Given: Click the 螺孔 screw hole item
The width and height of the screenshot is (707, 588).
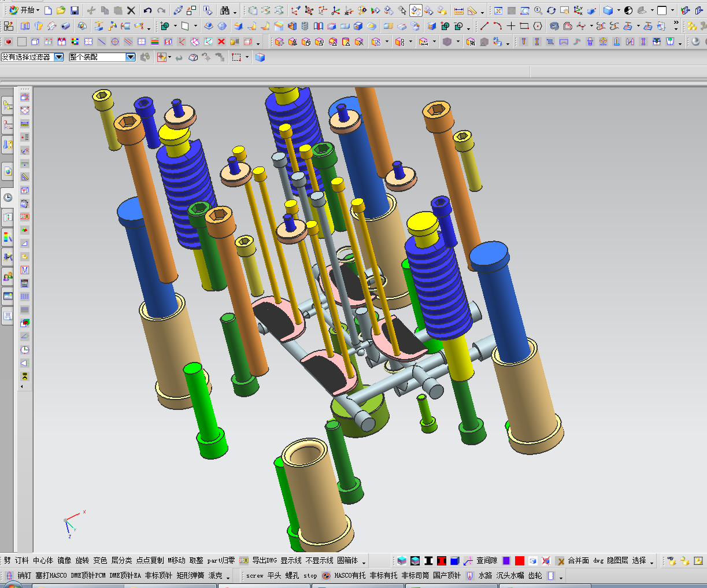Looking at the screenshot, I should tap(292, 575).
